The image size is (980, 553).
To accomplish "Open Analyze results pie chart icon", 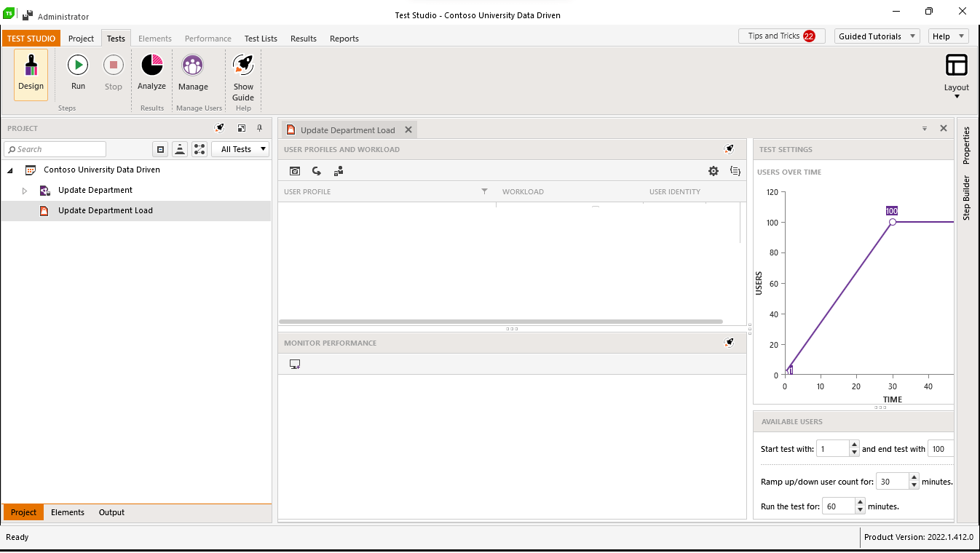I will [151, 65].
